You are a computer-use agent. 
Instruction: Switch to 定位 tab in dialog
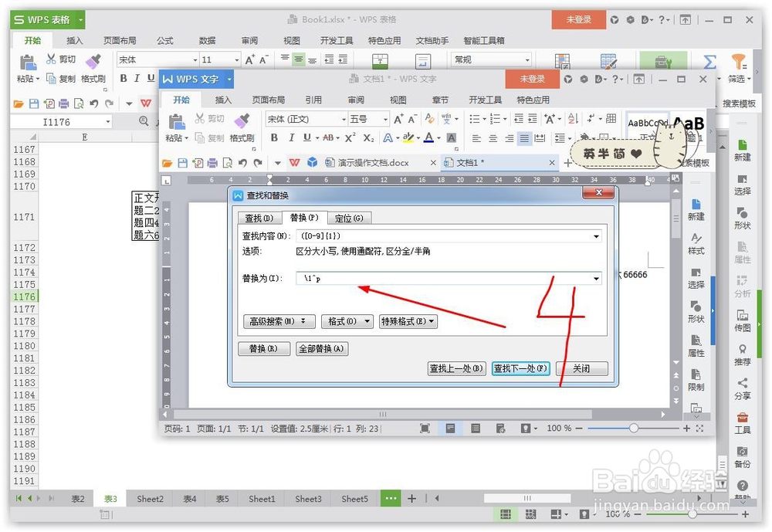[x=349, y=219]
